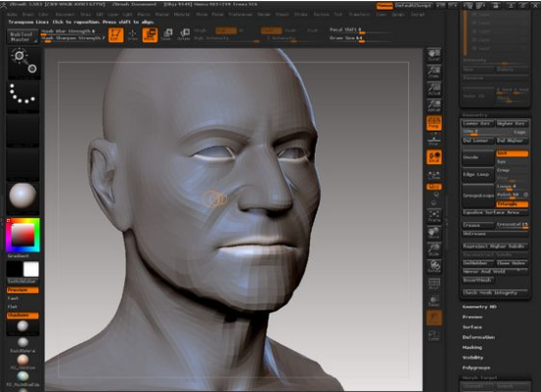541x392 pixels.
Task: Open the current brush thumbnail
Action: [x=24, y=64]
